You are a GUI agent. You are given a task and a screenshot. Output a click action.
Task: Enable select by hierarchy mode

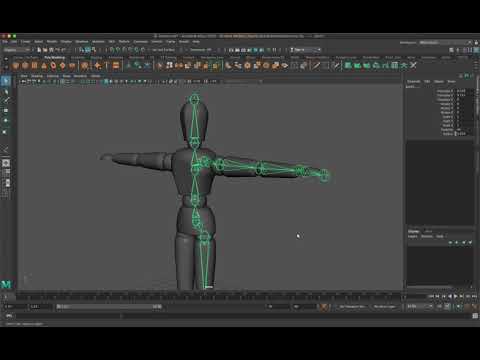[82, 50]
